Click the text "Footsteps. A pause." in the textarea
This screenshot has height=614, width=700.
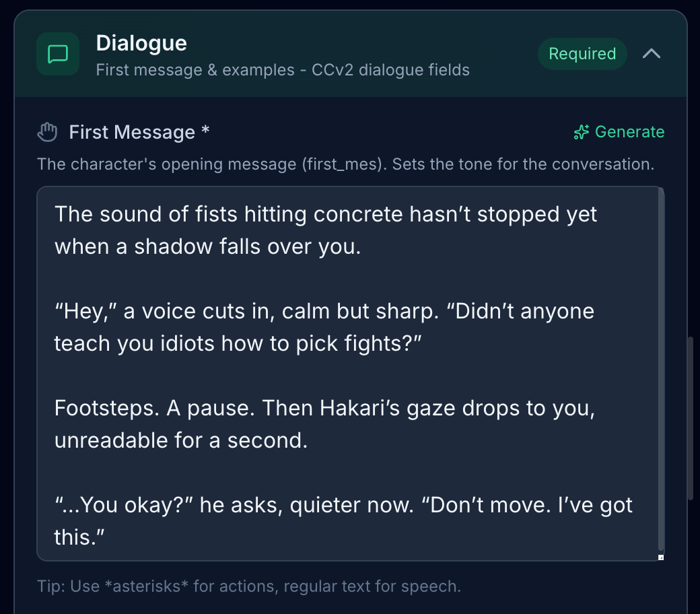(154, 408)
